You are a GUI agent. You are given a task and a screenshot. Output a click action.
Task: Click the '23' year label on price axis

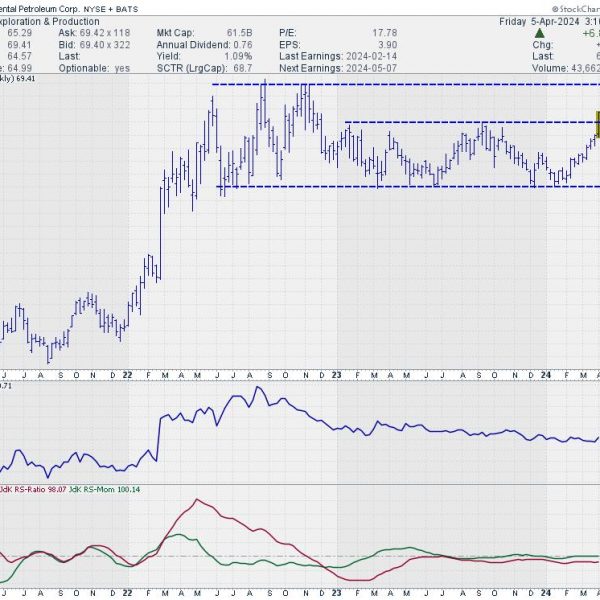[x=336, y=375]
